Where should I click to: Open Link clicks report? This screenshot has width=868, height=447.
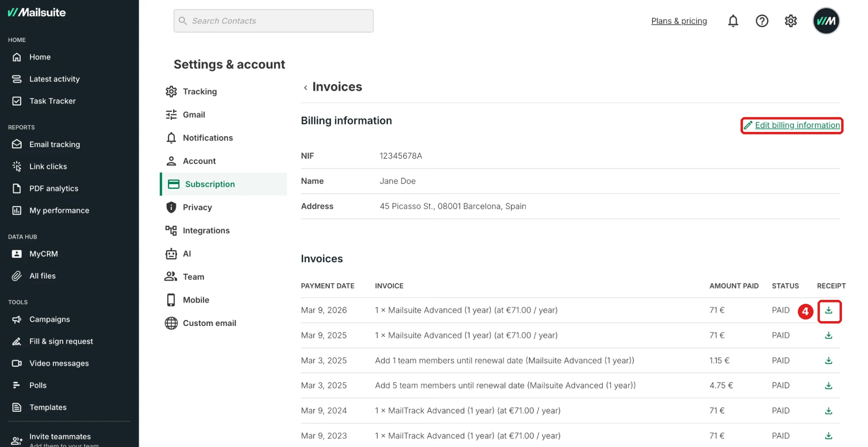[x=39, y=167]
